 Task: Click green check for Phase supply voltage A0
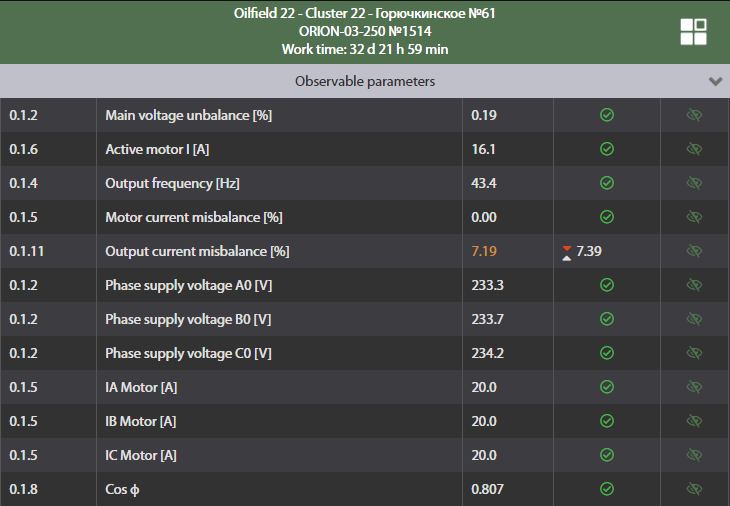tap(606, 285)
